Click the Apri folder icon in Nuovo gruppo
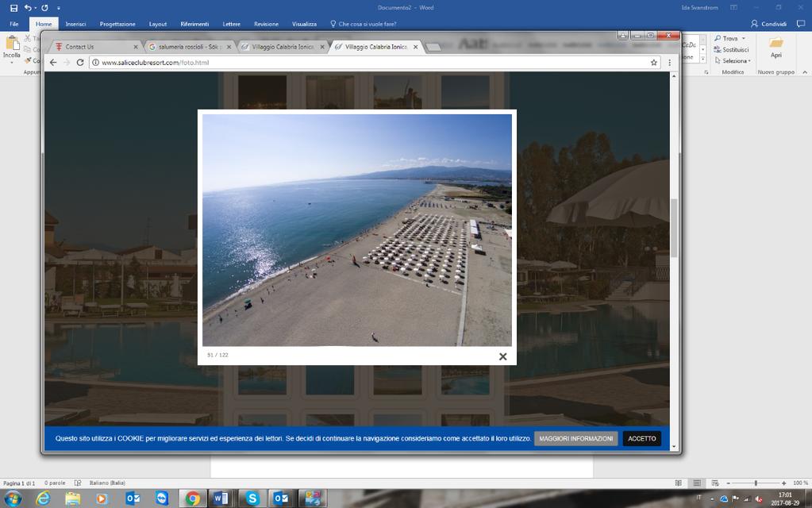Screen dimensions: 812x508 point(775,42)
